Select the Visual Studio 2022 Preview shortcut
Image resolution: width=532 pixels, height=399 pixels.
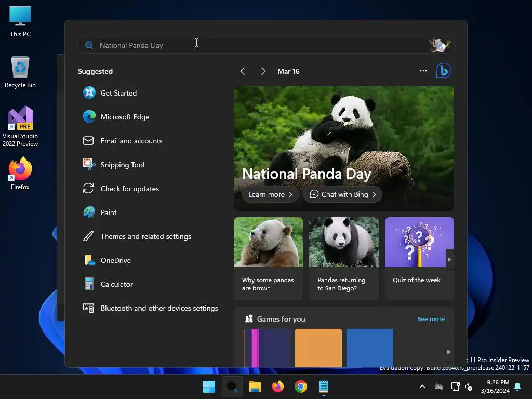coord(20,127)
